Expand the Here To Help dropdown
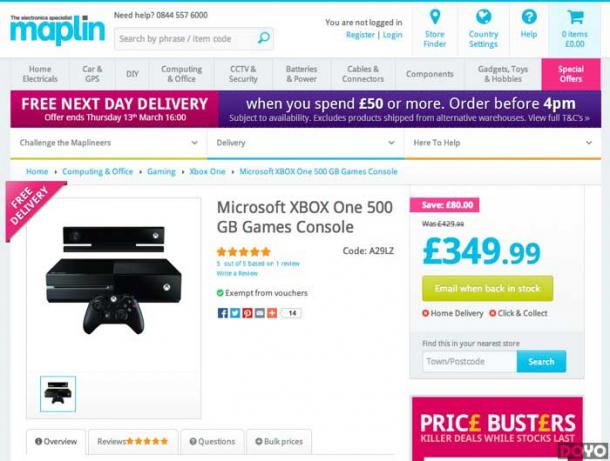This screenshot has width=610, height=461. pos(503,143)
